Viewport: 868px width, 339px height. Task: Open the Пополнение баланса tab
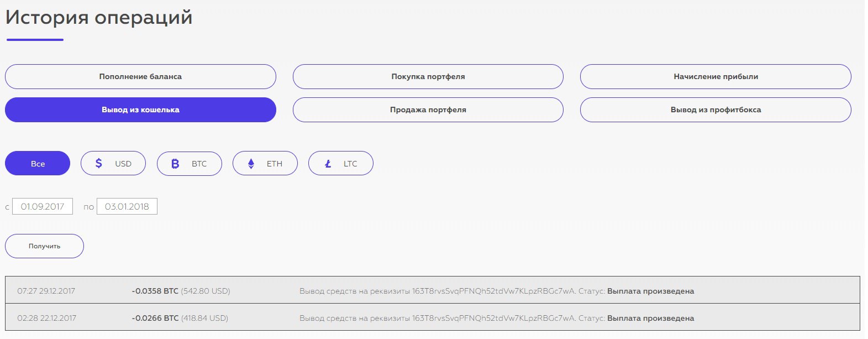point(140,76)
